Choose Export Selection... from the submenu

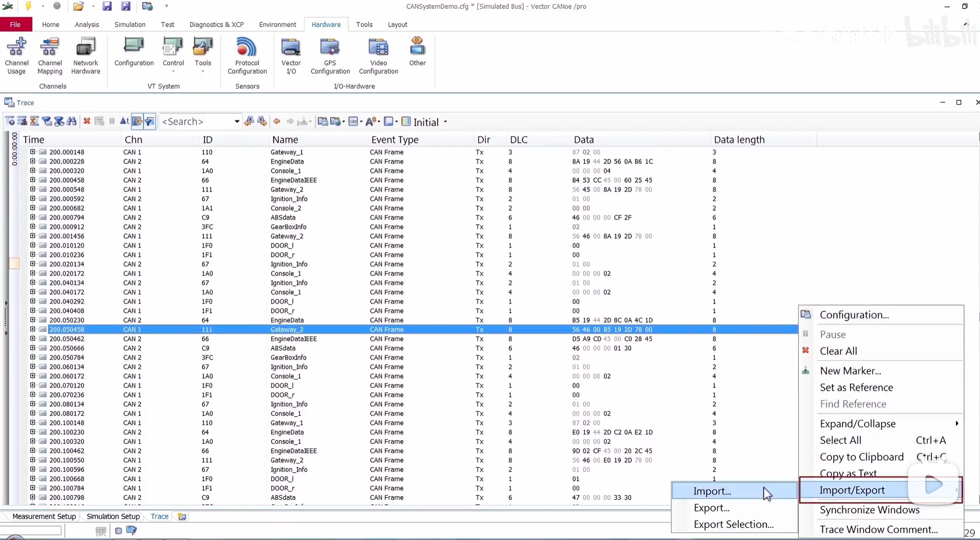tap(733, 524)
